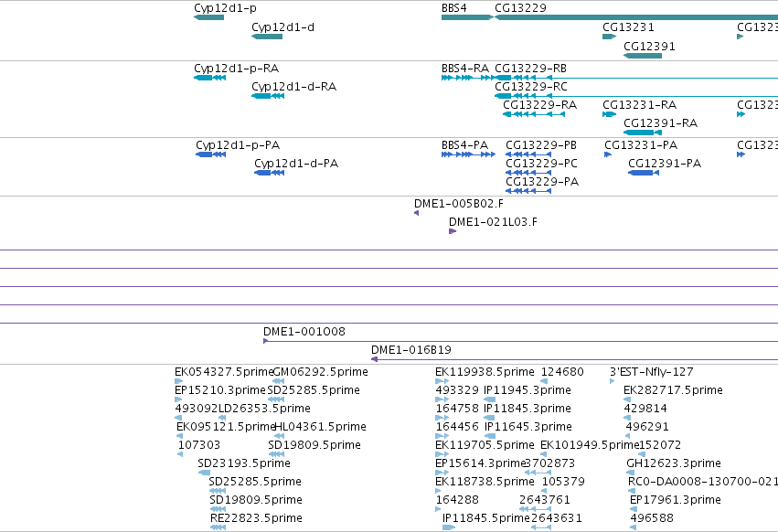Viewport: 778px width, 532px height.
Task: Select EST SD23193.5prime
Action: (204, 473)
